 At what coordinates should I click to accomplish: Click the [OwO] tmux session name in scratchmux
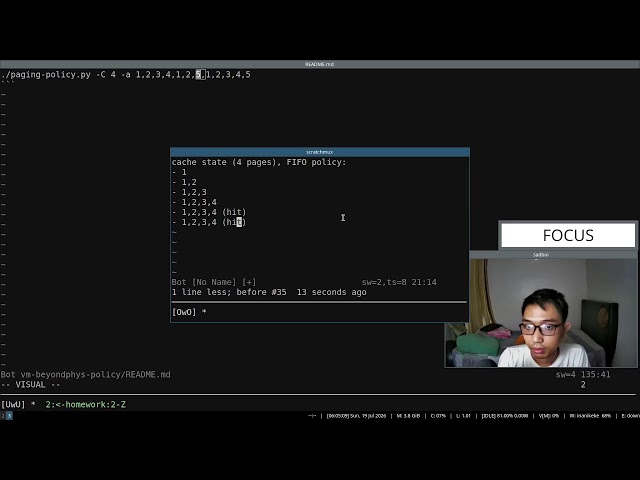[x=184, y=312]
